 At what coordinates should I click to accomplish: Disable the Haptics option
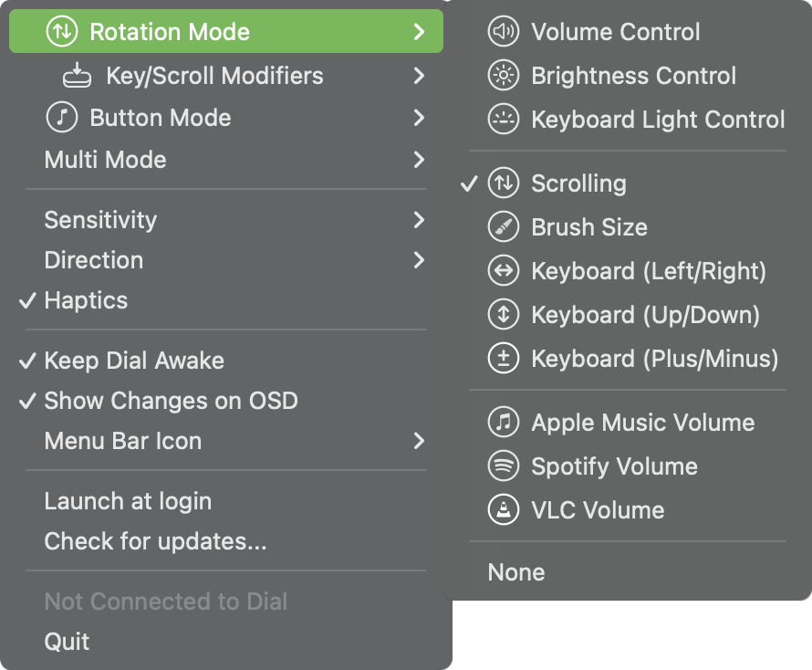(86, 300)
